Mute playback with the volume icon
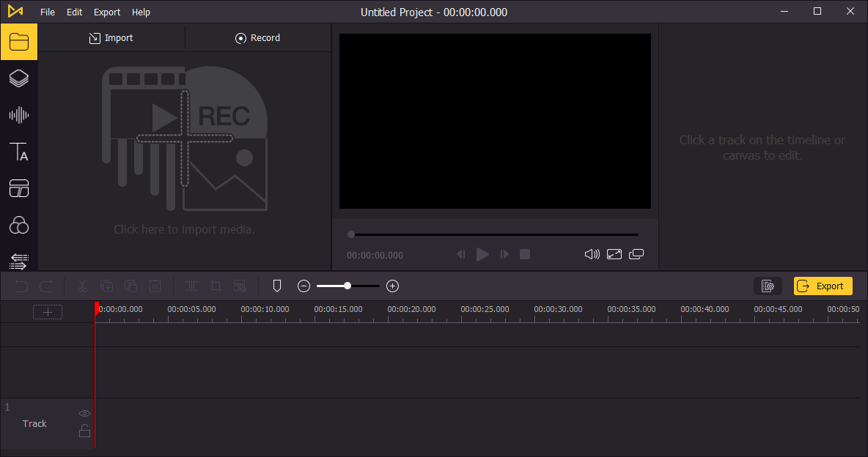This screenshot has height=457, width=868. (592, 254)
